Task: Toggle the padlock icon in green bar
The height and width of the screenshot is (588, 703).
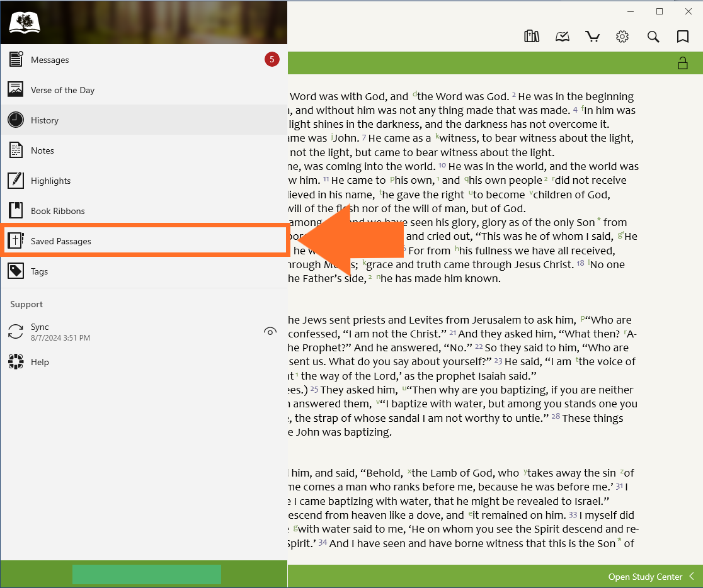Action: click(682, 63)
